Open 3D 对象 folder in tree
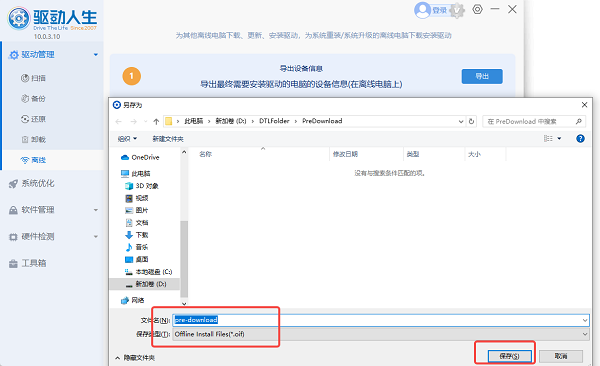This screenshot has width=600, height=366. click(x=142, y=186)
